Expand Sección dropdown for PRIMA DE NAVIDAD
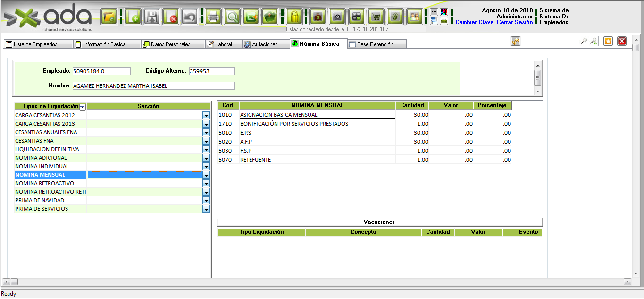 pyautogui.click(x=206, y=200)
